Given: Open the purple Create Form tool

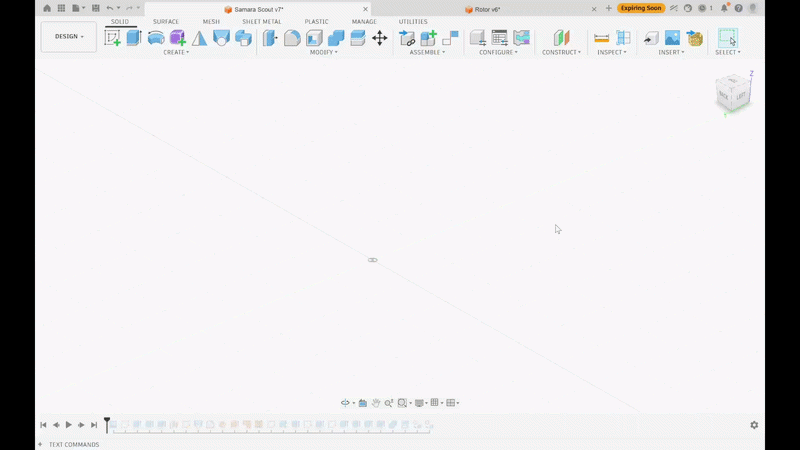Looking at the screenshot, I should click(178, 38).
